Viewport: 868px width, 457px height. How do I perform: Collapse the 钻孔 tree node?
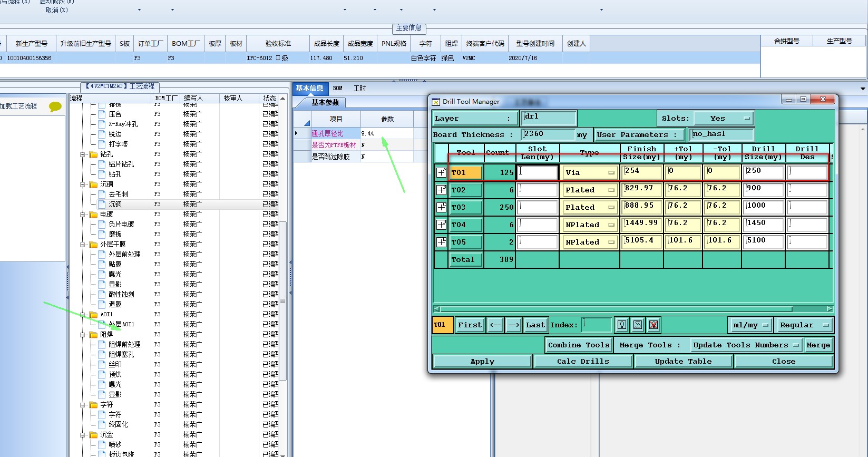click(83, 154)
